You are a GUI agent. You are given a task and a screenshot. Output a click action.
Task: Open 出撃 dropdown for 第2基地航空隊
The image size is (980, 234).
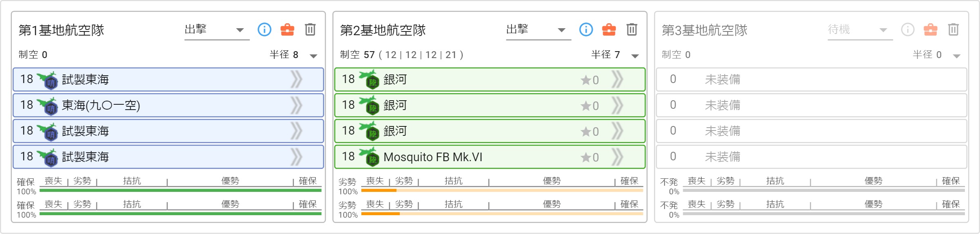click(539, 30)
